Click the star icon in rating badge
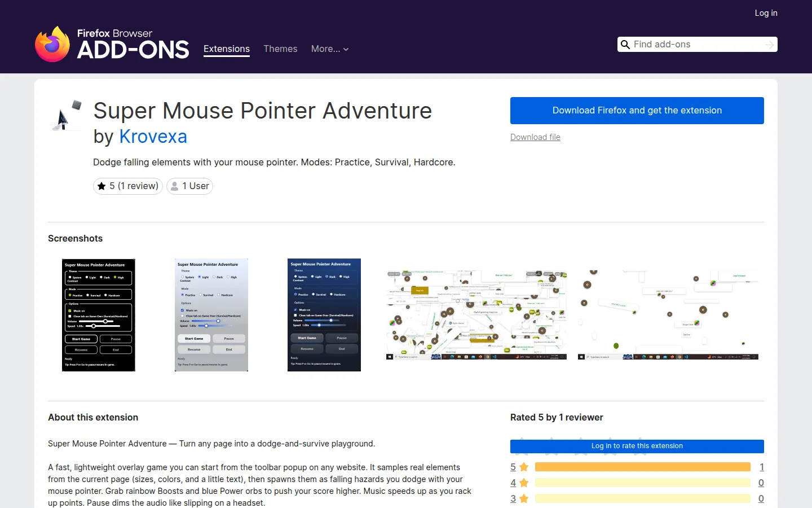The width and height of the screenshot is (812, 508). pyautogui.click(x=101, y=186)
